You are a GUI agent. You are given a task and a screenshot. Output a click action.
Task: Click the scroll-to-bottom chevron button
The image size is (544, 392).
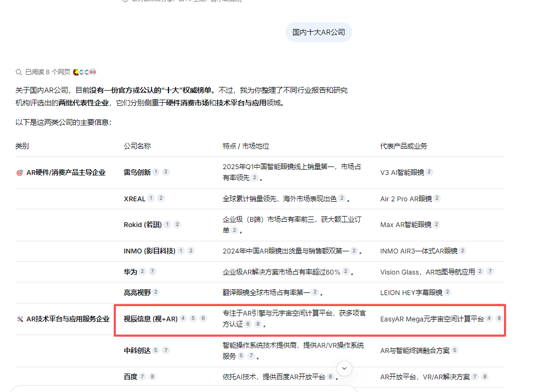[344, 368]
